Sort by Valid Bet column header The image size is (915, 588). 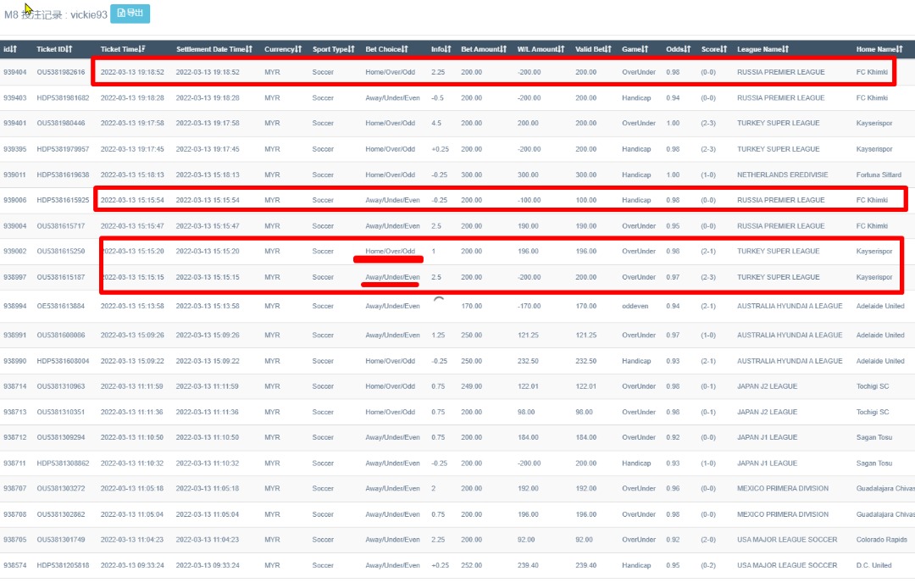pos(594,49)
